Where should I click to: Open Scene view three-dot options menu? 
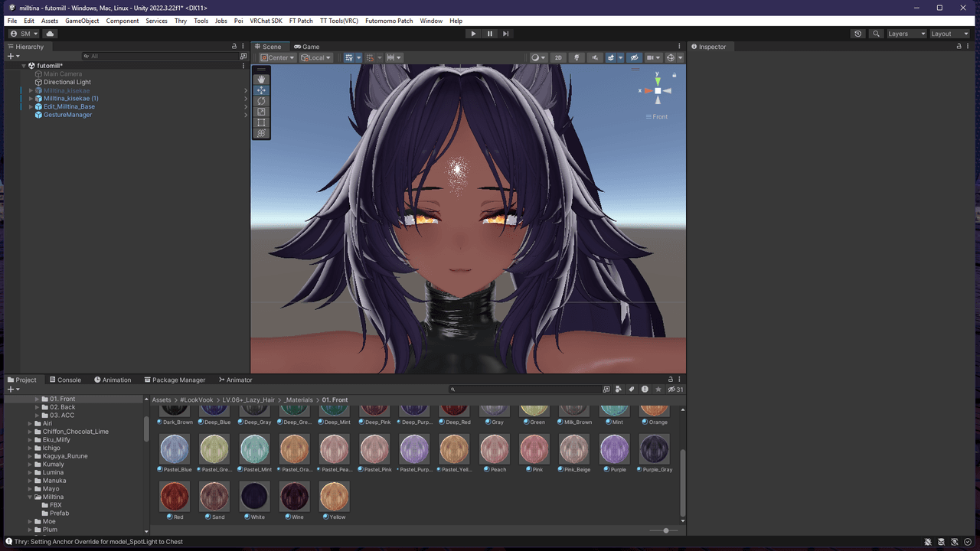pos(679,47)
